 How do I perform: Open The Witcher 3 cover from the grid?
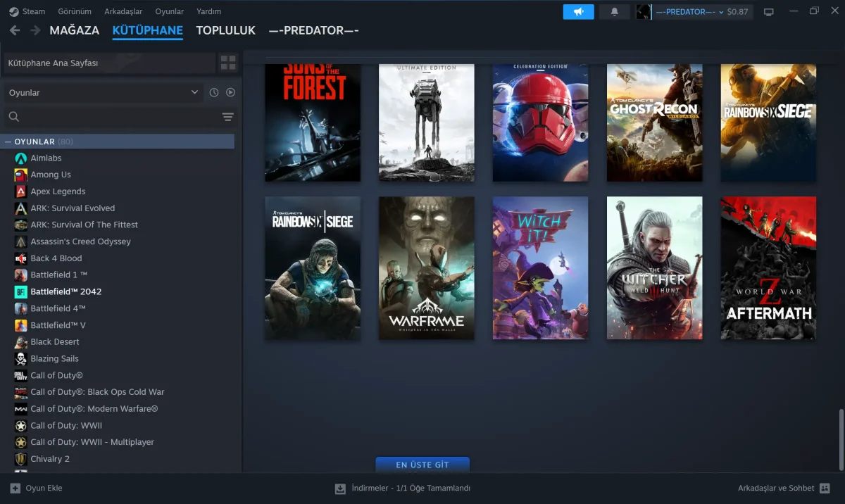click(x=654, y=268)
